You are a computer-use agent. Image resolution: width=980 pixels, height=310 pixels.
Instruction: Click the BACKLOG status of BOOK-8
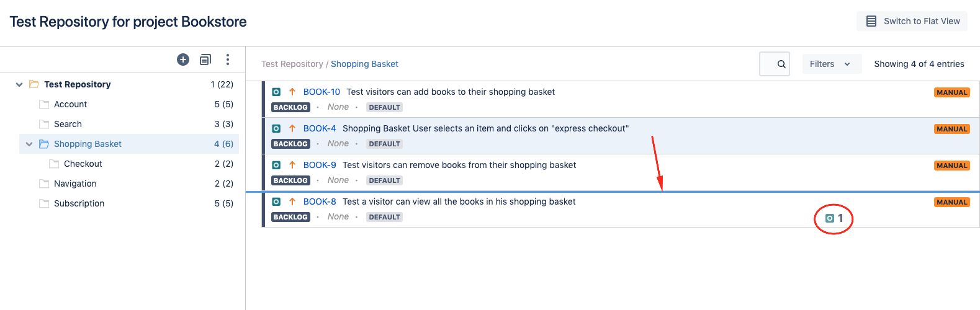[290, 217]
